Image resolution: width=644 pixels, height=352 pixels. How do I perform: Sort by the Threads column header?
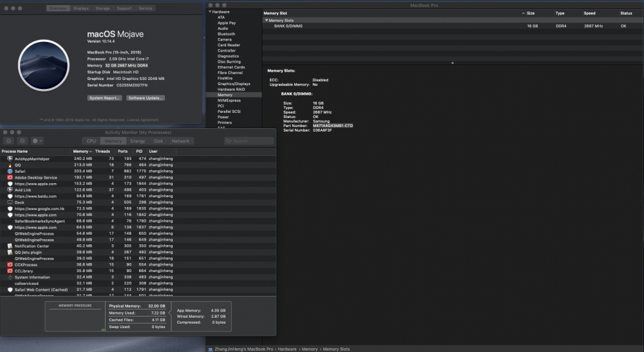point(104,152)
